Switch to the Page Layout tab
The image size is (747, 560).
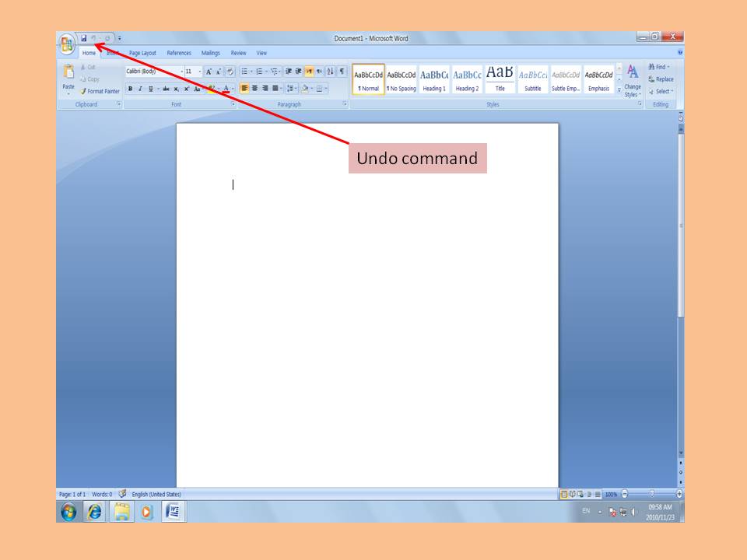click(142, 53)
